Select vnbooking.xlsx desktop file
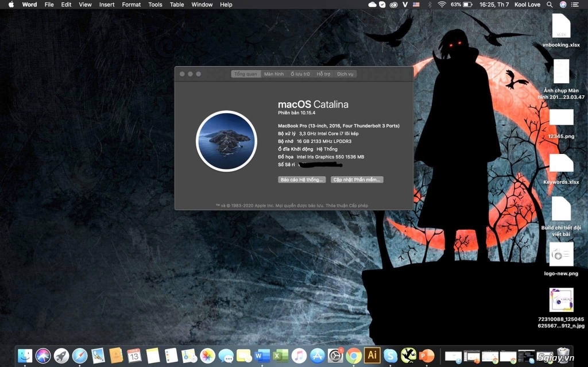 (x=561, y=31)
